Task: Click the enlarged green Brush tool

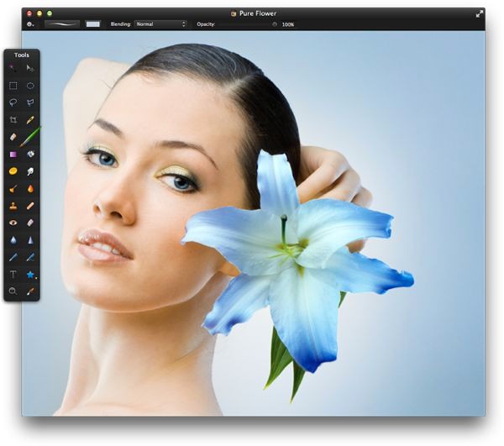Action: coord(30,137)
